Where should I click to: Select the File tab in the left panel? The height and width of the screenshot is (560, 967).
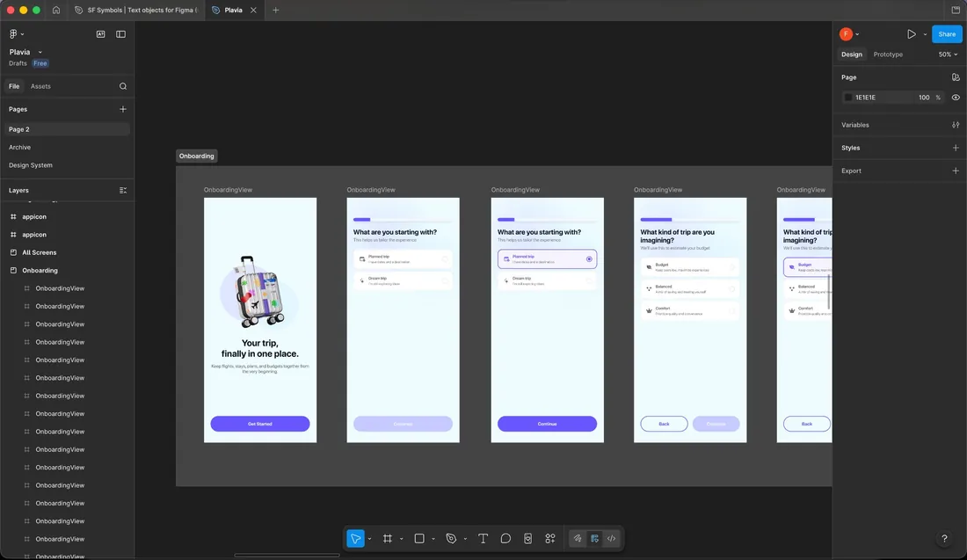(13, 86)
